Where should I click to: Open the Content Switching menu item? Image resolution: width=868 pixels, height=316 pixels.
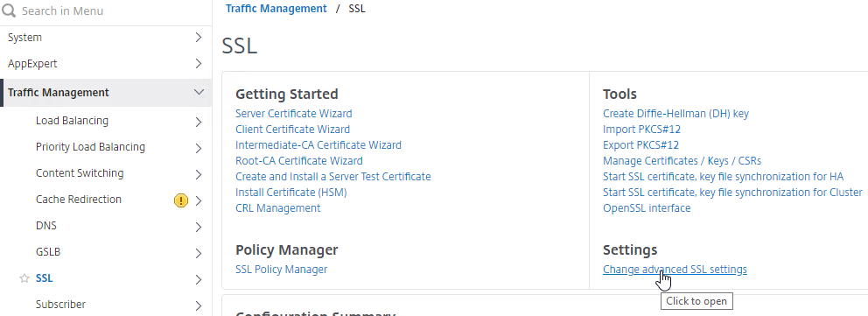80,173
